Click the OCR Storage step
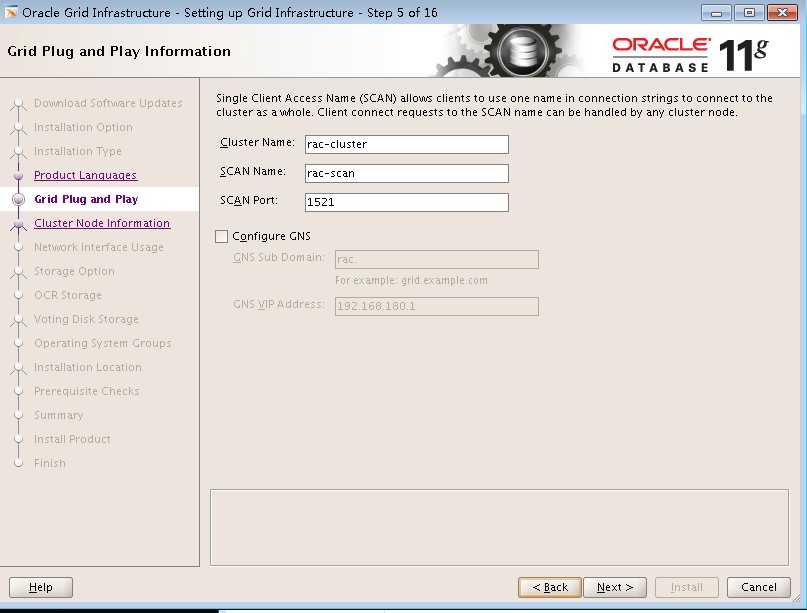Viewport: 807px width, 613px height. pyautogui.click(x=68, y=295)
